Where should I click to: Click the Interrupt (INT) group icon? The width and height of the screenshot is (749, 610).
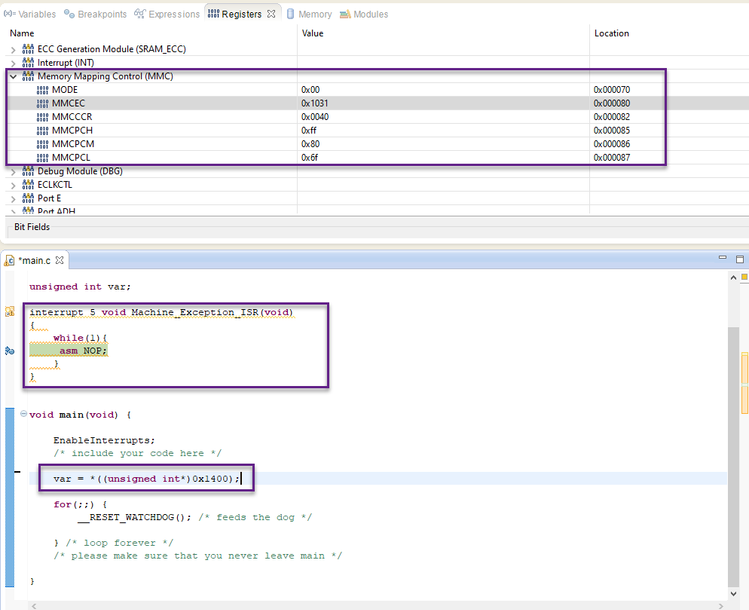coord(28,63)
